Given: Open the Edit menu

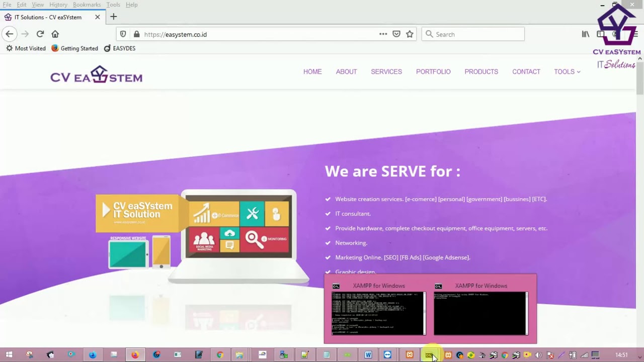Looking at the screenshot, I should point(22,5).
